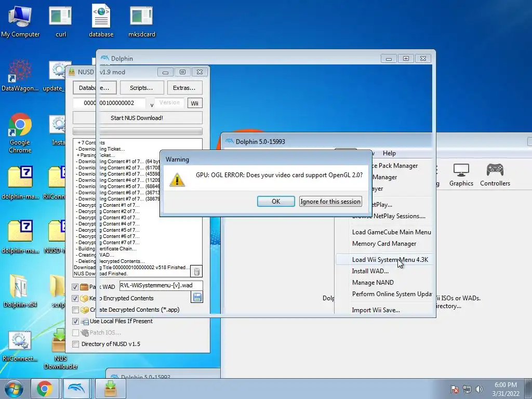Open Google Chrome desktop shortcut
This screenshot has width=532, height=399.
[x=20, y=133]
